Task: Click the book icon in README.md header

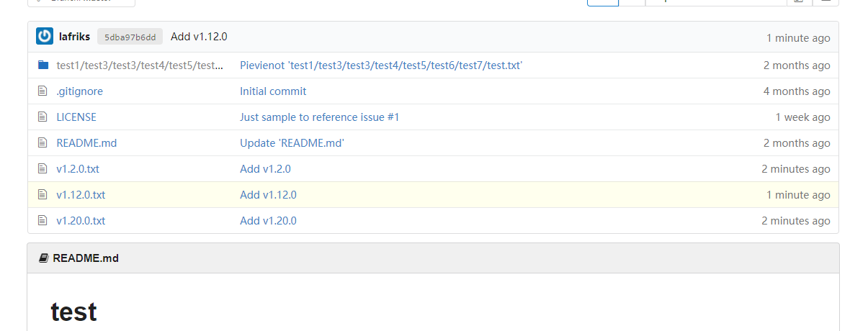Action: tap(44, 258)
